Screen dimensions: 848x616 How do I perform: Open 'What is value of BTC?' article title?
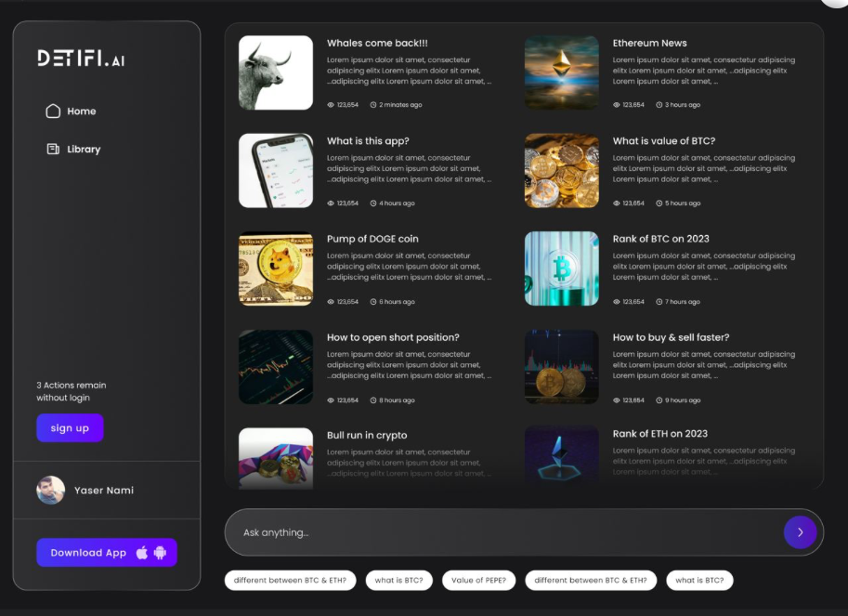663,141
